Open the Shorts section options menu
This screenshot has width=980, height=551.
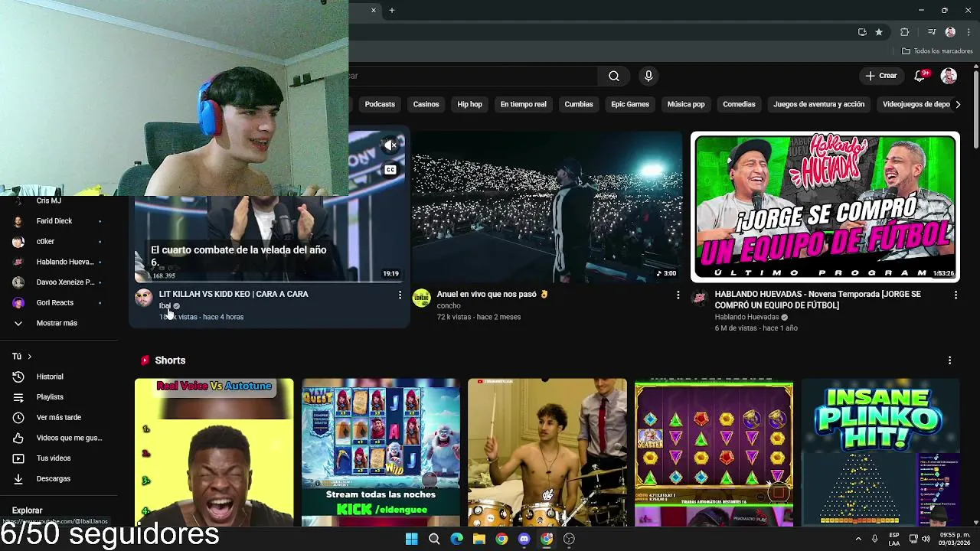(x=949, y=360)
